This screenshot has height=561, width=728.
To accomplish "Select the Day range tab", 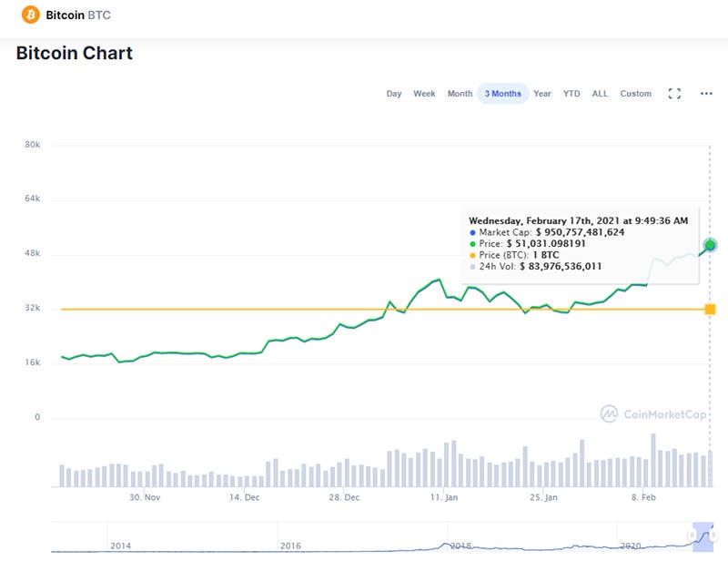I will click(x=394, y=94).
